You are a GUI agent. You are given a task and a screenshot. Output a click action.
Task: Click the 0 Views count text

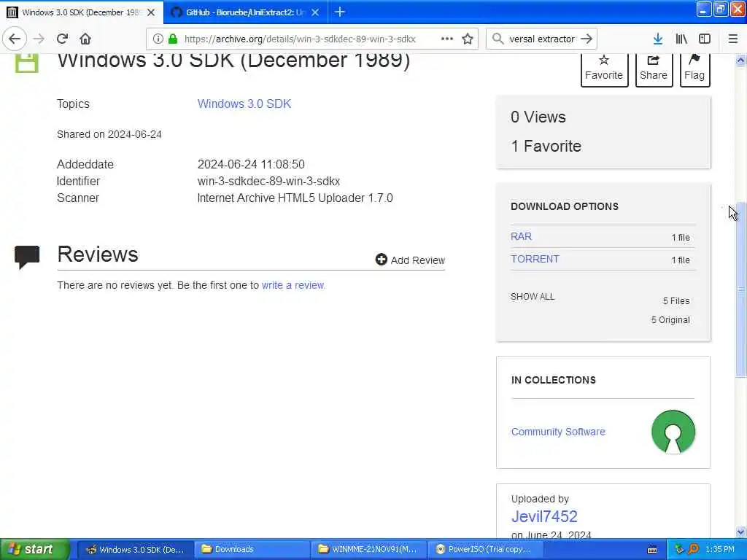pos(538,117)
